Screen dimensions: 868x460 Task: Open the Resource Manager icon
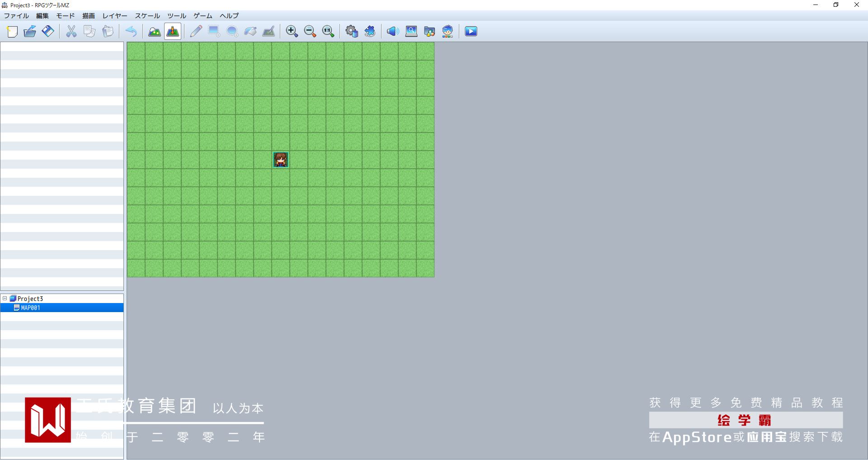(x=429, y=31)
